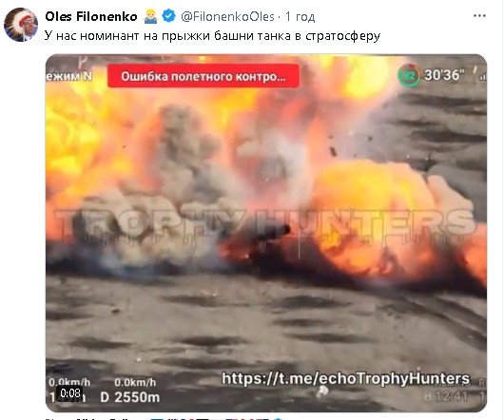Viewport: 504px width, 420px height.
Task: Open the three-dot more options menu
Action: click(x=479, y=16)
